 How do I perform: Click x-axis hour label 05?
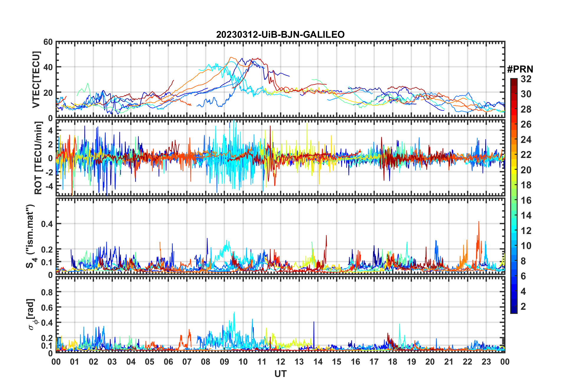[x=150, y=362]
